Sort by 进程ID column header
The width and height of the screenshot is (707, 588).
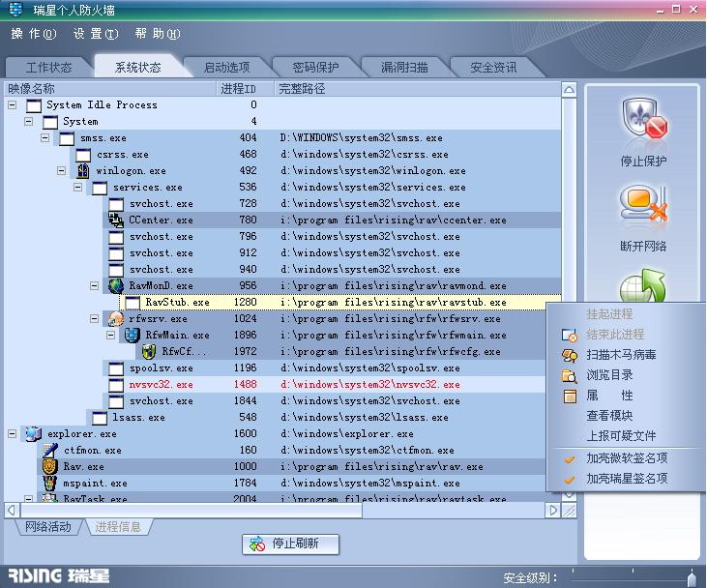246,89
